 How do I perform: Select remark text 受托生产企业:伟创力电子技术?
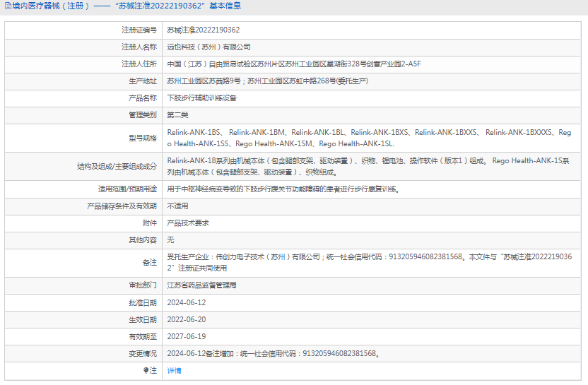[370, 262]
